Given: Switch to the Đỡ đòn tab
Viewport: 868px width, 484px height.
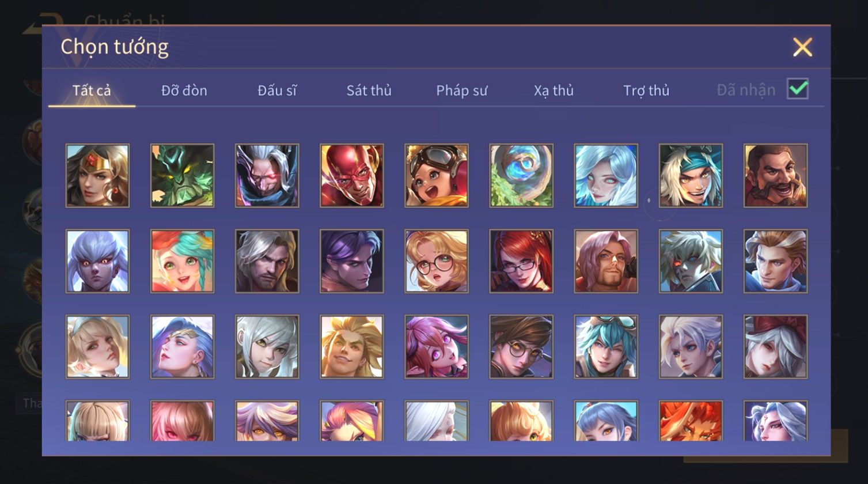Looking at the screenshot, I should point(184,90).
